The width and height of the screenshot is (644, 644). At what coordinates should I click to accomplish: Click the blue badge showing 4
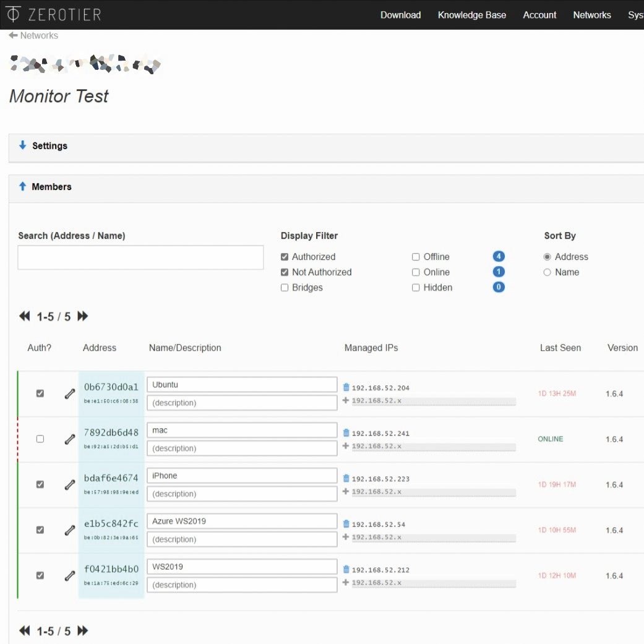(499, 256)
